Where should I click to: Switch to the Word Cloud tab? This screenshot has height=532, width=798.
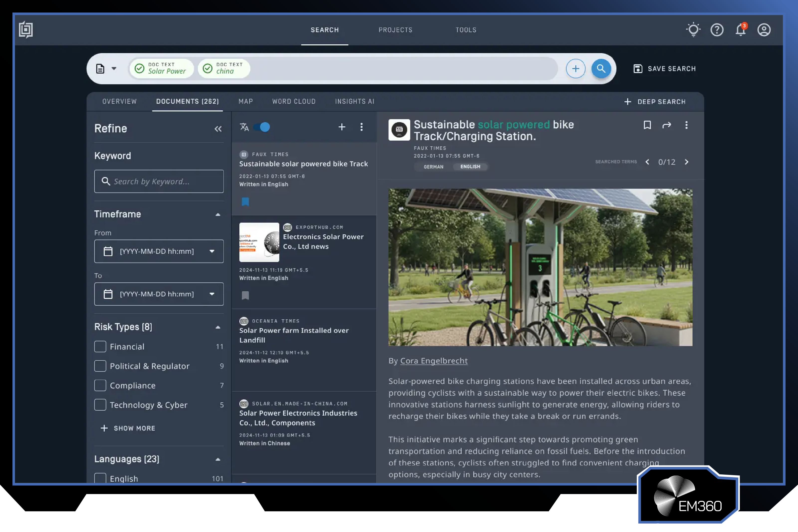(x=294, y=101)
